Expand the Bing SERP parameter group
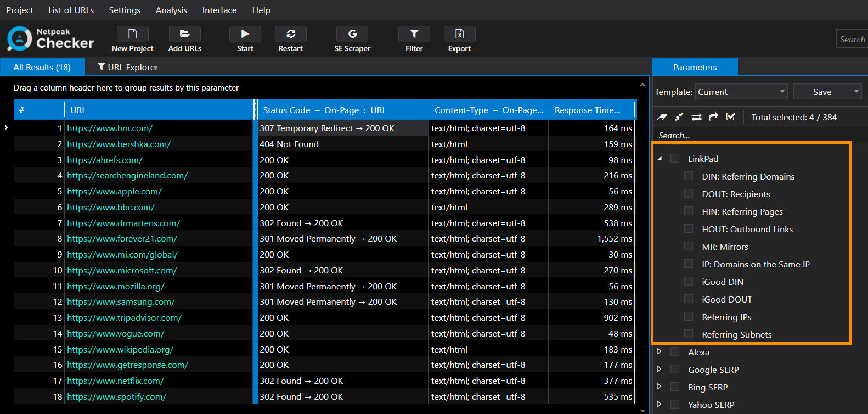The width and height of the screenshot is (868, 414). click(x=659, y=387)
